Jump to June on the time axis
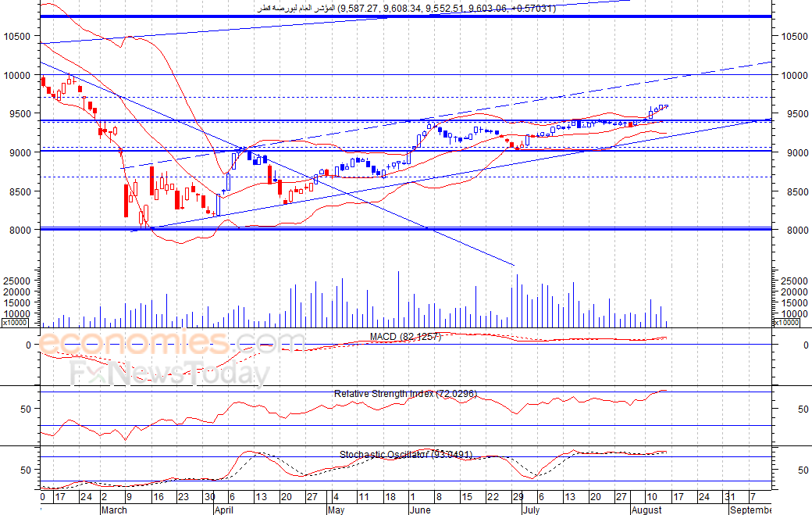812x515 pixels. 420,510
